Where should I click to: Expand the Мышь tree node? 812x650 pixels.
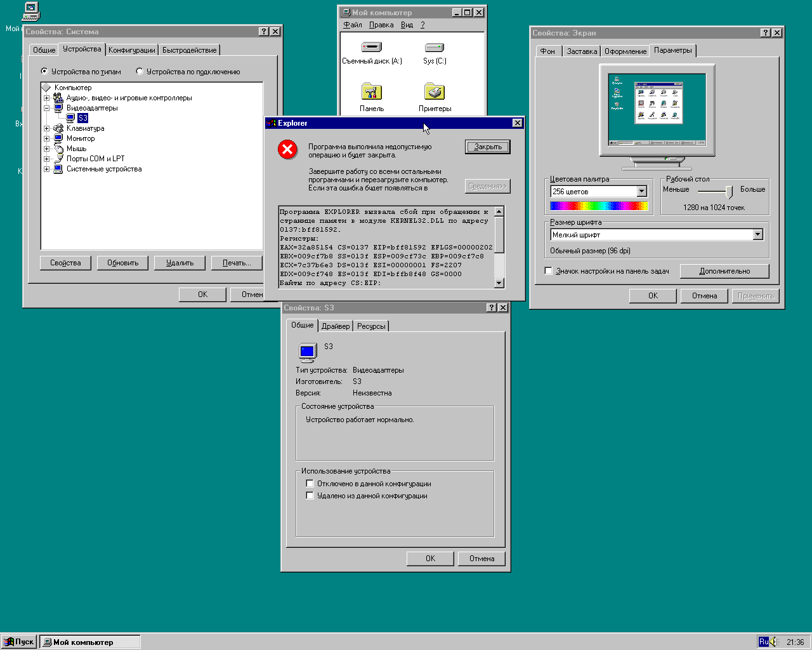click(46, 149)
